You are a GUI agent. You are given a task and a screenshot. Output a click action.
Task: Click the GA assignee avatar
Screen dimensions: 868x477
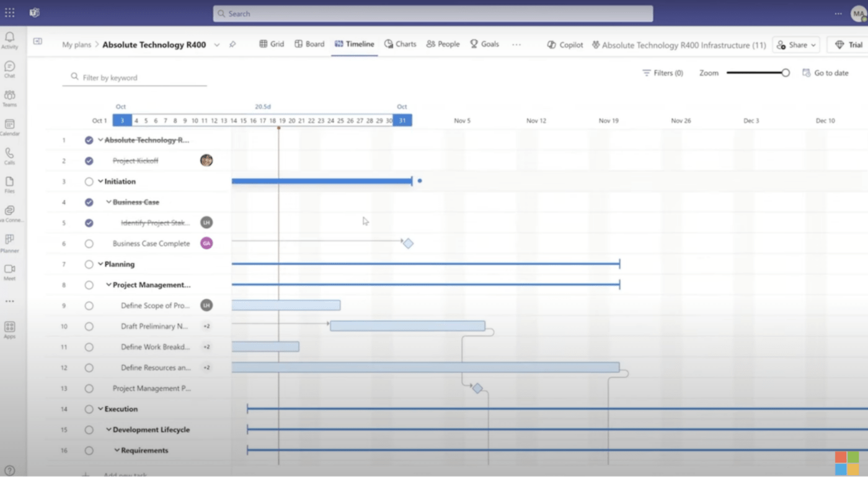[206, 243]
